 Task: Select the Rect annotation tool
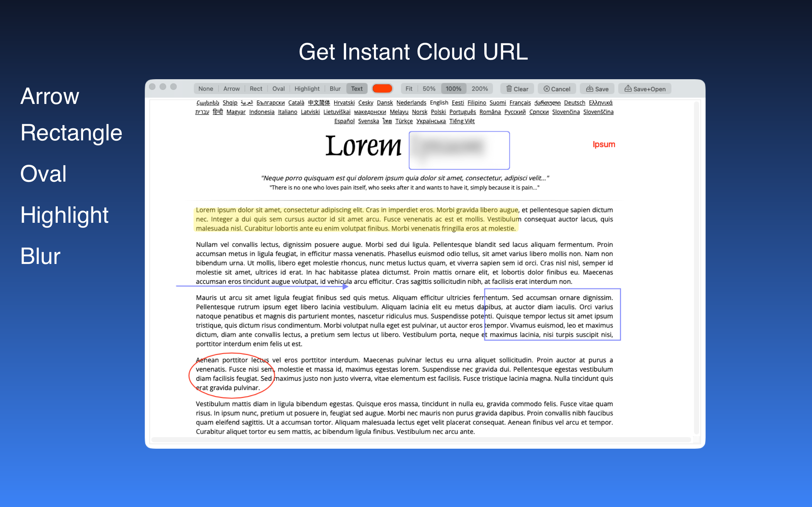(256, 89)
